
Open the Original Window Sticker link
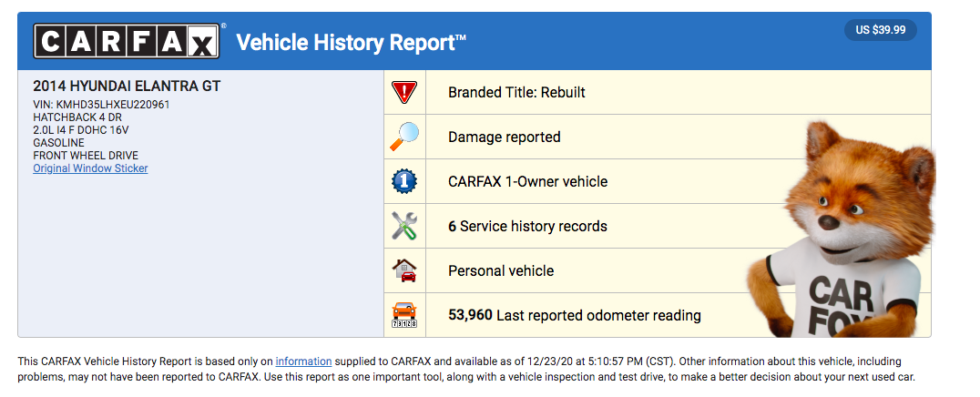(x=91, y=168)
